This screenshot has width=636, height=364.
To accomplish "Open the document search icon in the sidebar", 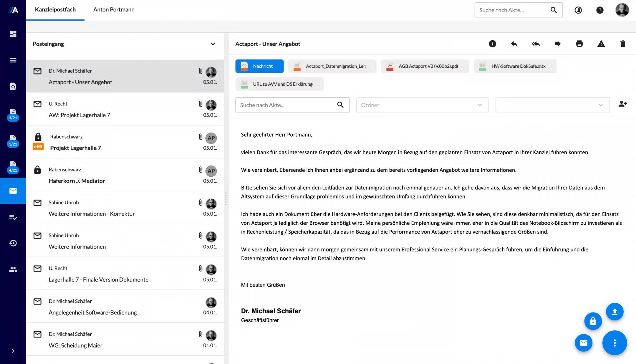I will click(x=13, y=86).
